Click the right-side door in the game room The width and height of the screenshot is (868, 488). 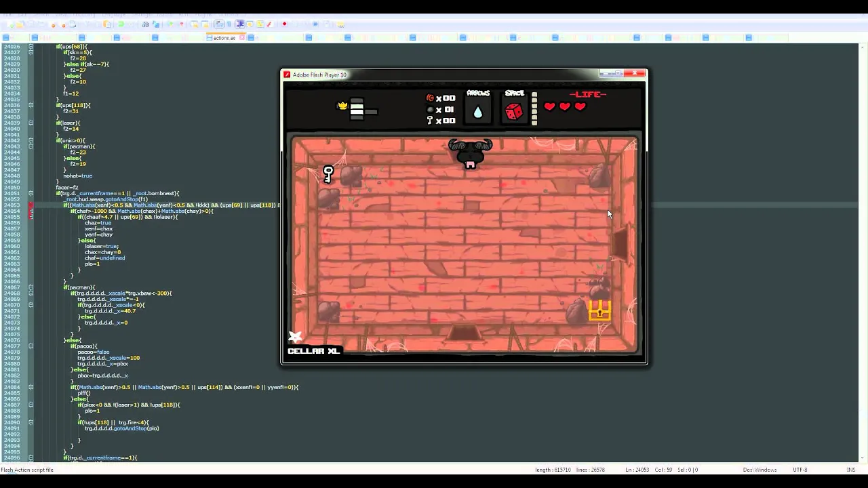click(620, 244)
